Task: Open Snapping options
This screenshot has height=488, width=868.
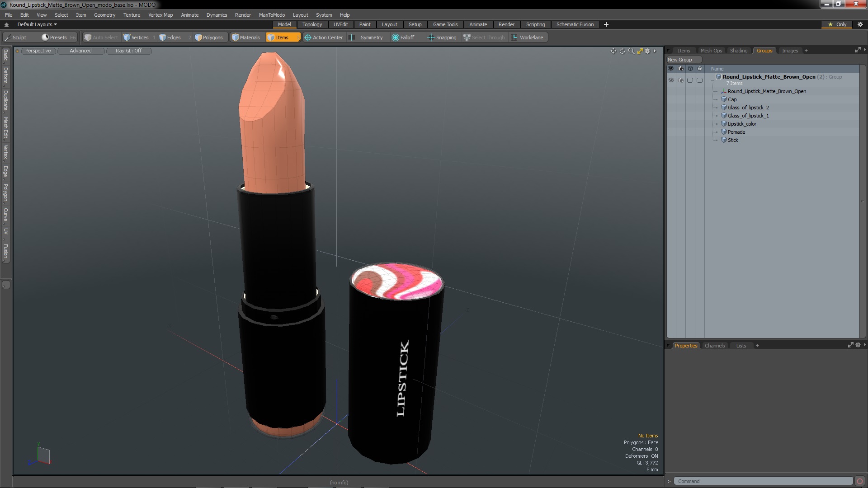Action: [x=442, y=38]
